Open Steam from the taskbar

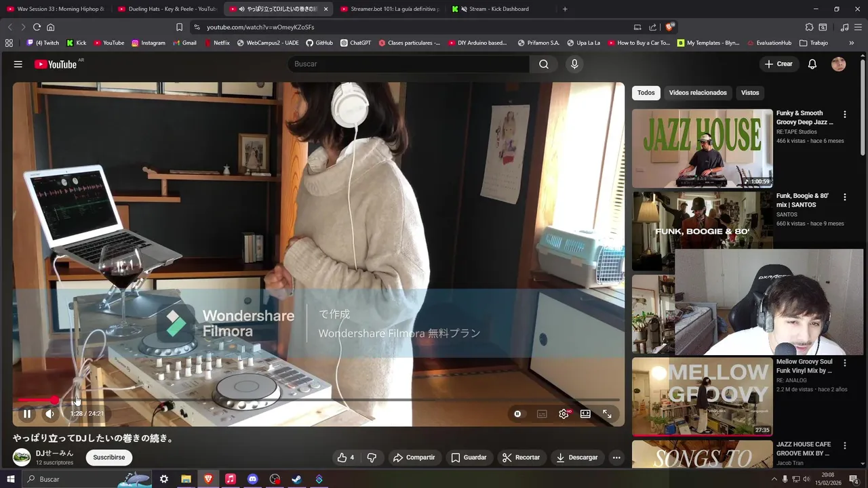[296, 479]
